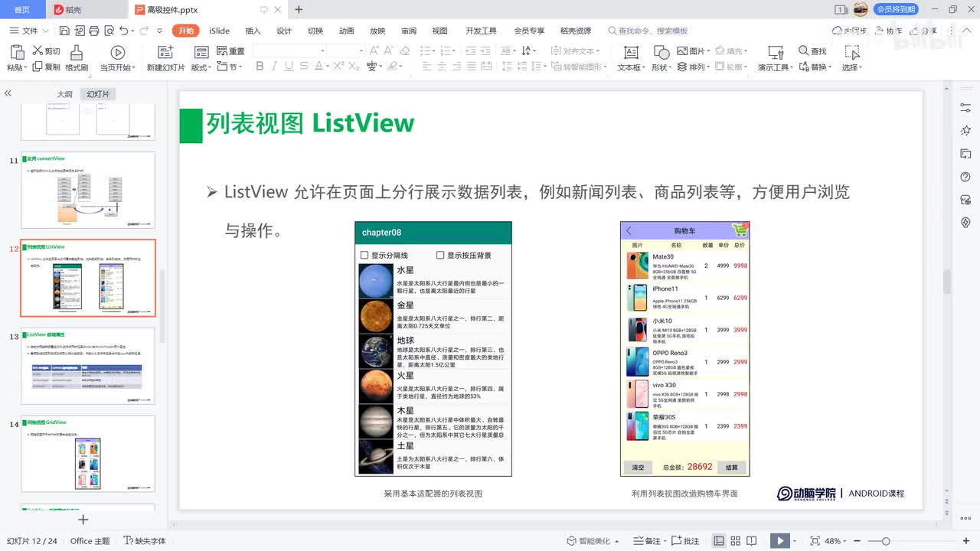Open Print Preview icon
The image size is (980, 551).
tap(108, 31)
